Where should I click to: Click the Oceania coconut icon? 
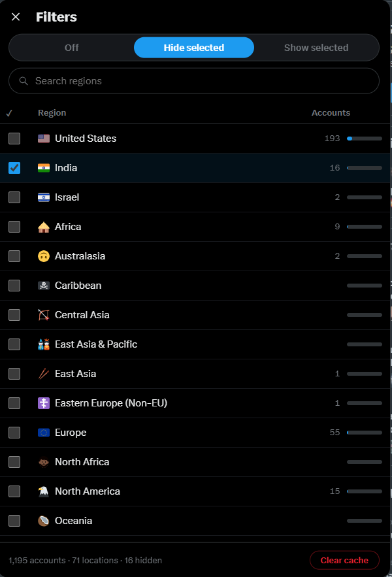(x=44, y=521)
